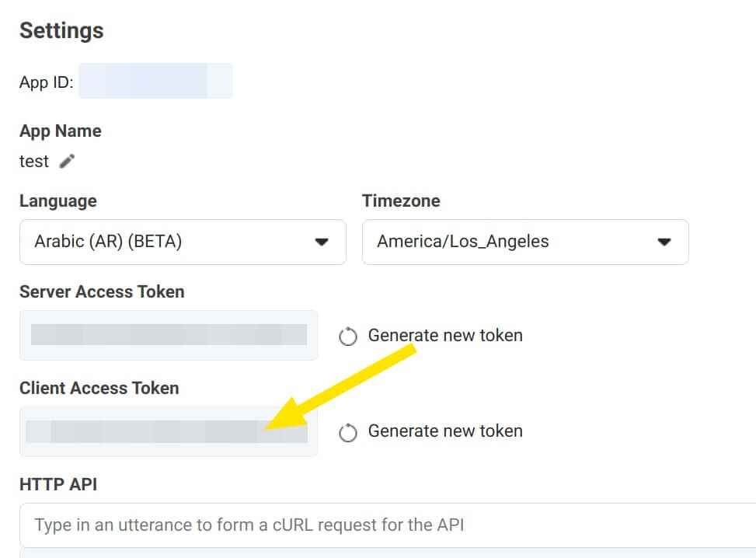
Task: Click refresh icon beside Client Access Token
Action: [347, 432]
